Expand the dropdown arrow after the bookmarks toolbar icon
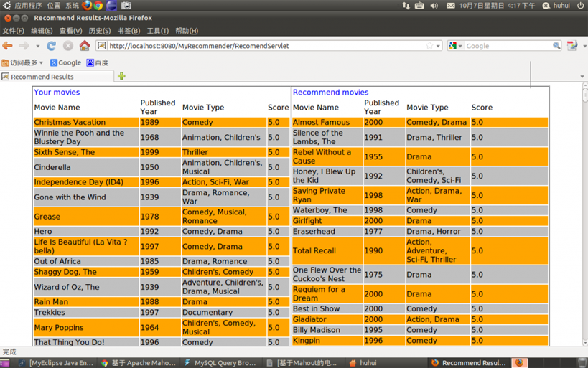The width and height of the screenshot is (588, 368). click(584, 46)
